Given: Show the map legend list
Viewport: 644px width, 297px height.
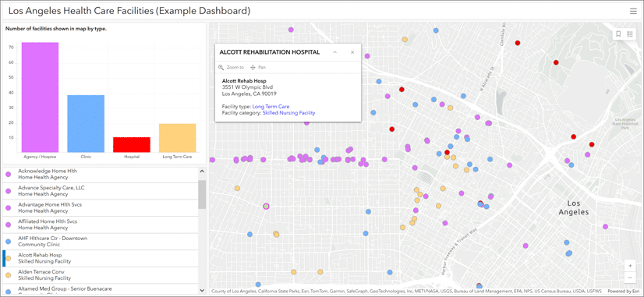Looking at the screenshot, I should coord(630,34).
